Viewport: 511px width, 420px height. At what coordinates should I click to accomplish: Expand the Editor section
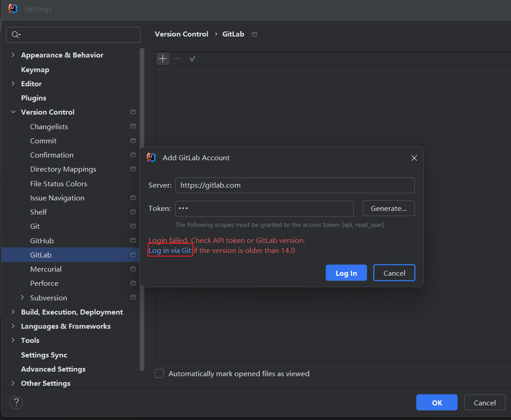click(13, 84)
